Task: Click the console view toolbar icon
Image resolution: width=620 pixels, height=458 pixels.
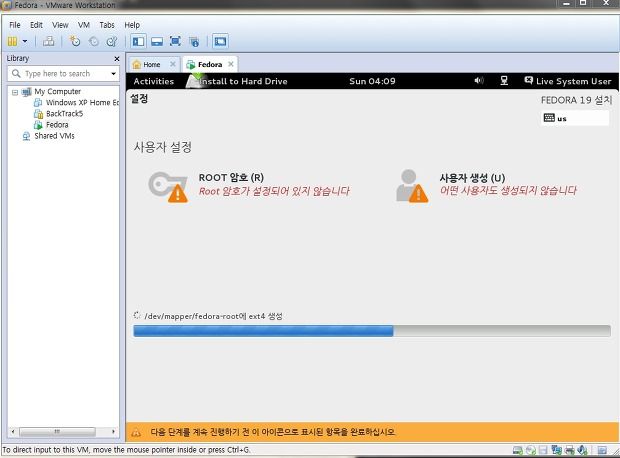Action: pos(220,41)
